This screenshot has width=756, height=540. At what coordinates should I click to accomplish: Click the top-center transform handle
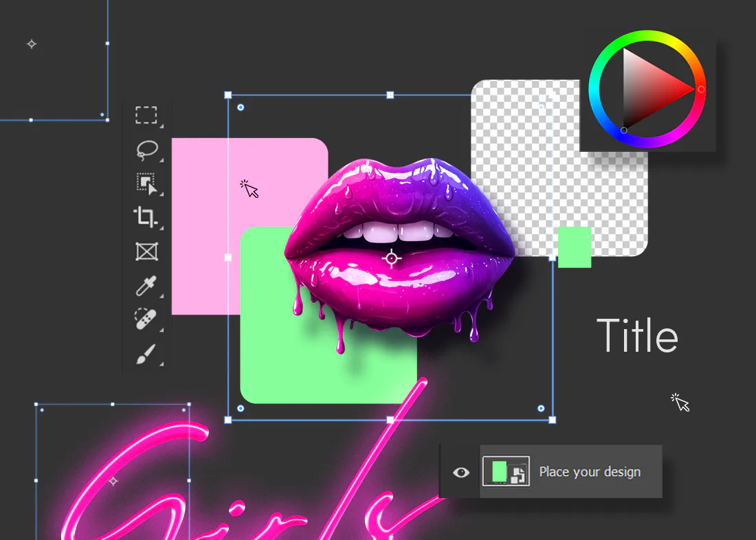390,95
